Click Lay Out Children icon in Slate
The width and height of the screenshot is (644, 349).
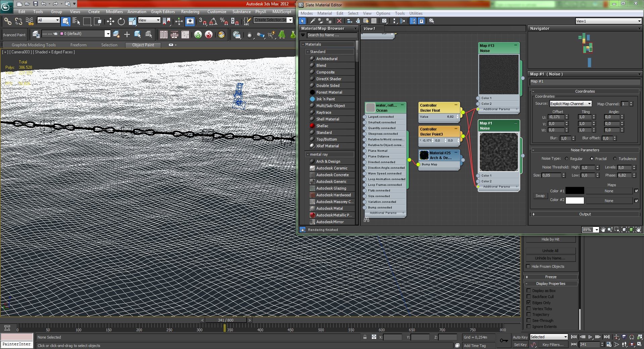[402, 21]
